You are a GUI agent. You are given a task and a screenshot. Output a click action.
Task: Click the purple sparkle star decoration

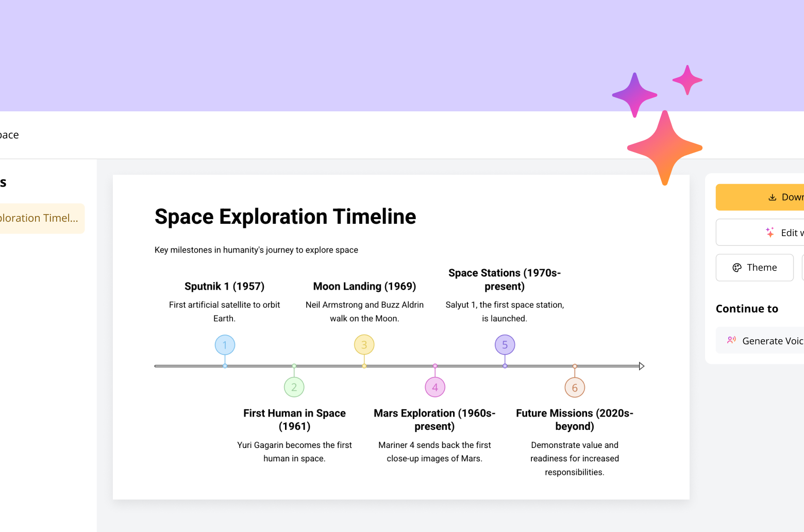[x=634, y=95]
